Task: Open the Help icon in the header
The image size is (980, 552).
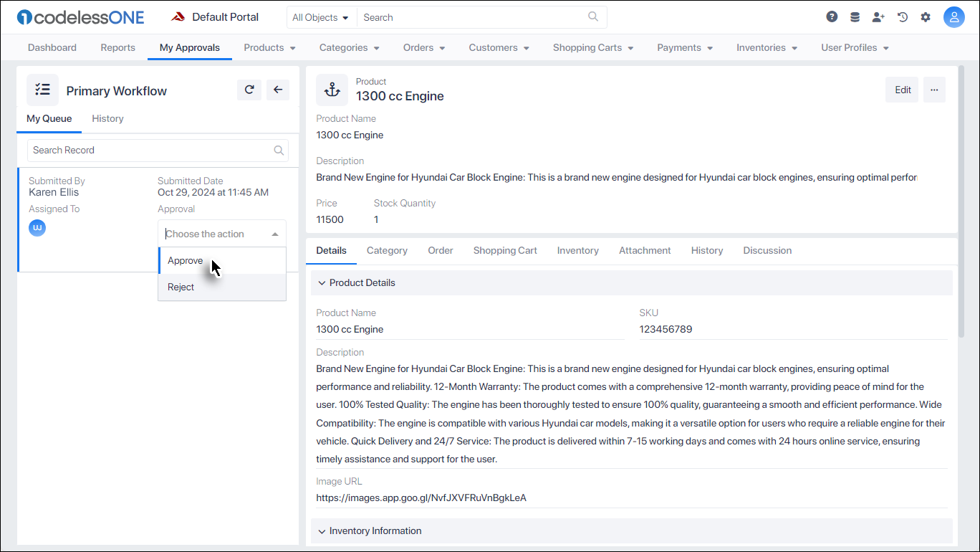Action: [x=831, y=16]
